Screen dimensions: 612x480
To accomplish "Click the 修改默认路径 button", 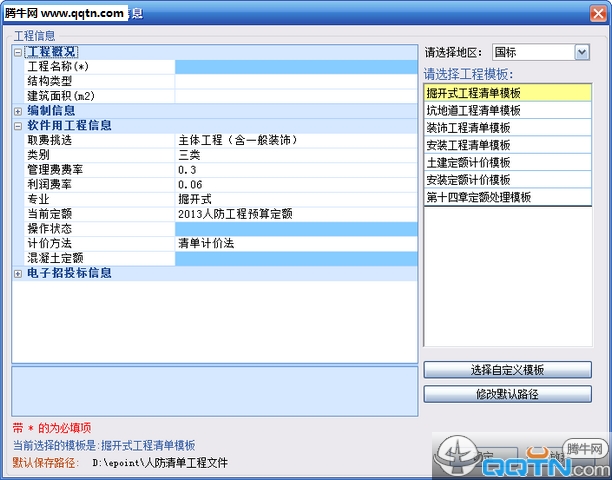I will (507, 394).
